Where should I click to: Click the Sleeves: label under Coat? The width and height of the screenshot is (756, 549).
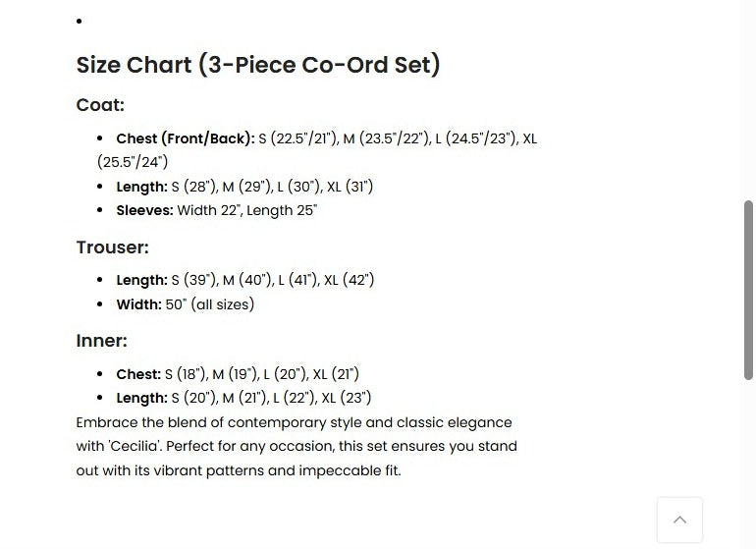pyautogui.click(x=144, y=210)
